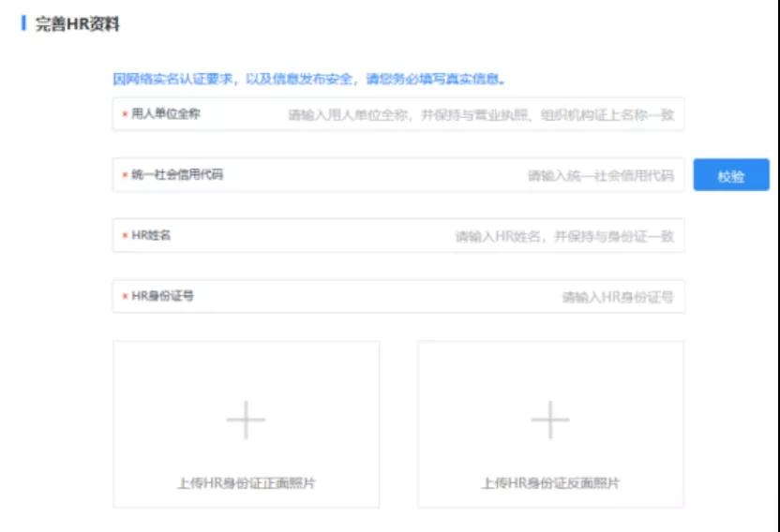Click the HR身份证号 field label
Screen dimensions: 780x532
(x=163, y=297)
